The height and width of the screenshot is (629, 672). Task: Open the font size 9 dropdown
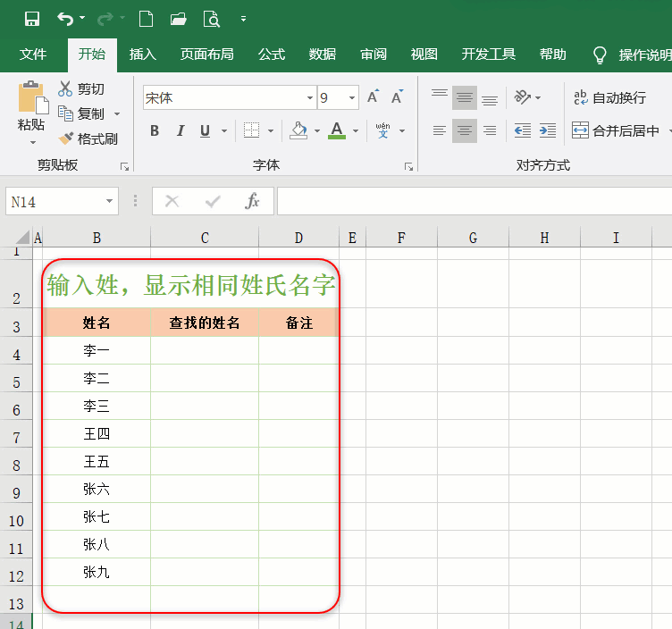tap(352, 97)
